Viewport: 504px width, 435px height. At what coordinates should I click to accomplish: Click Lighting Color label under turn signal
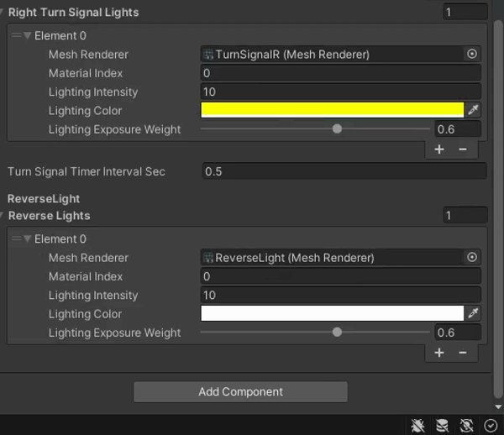85,111
